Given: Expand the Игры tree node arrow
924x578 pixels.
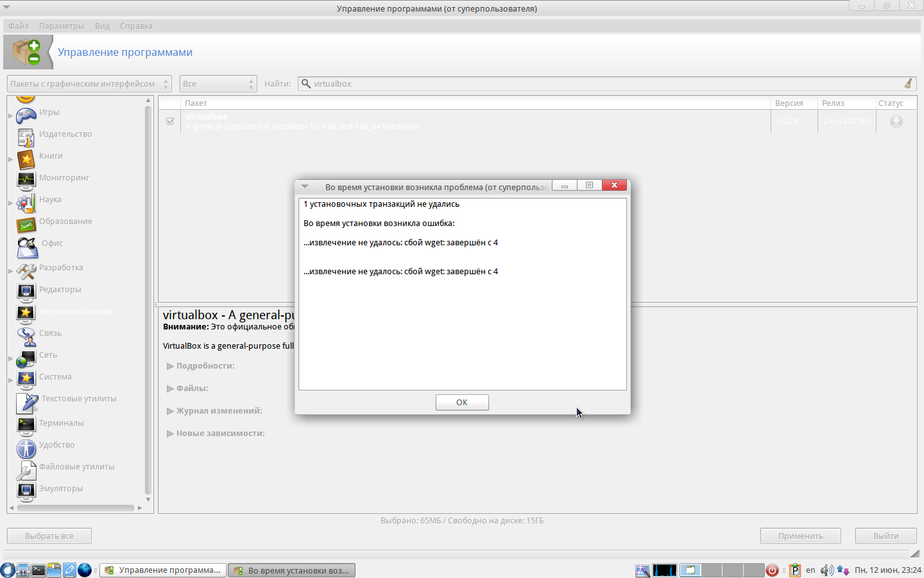Looking at the screenshot, I should (x=10, y=116).
